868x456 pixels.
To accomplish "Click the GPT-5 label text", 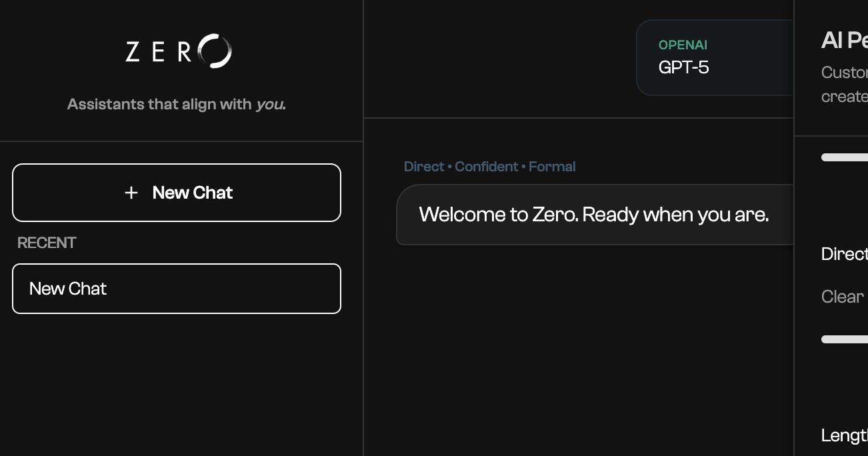I will (x=683, y=67).
